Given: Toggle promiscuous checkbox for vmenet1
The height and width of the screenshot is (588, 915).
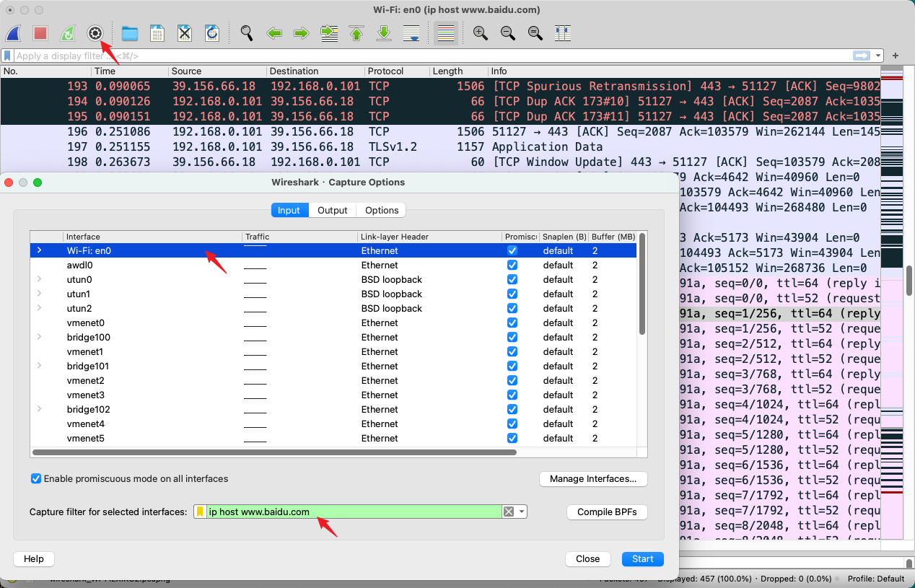Looking at the screenshot, I should [512, 351].
